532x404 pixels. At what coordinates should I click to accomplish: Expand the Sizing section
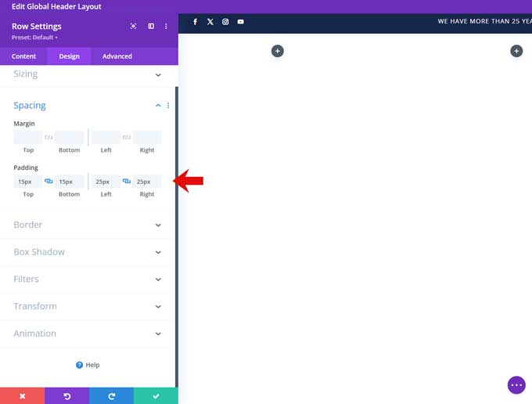click(158, 75)
